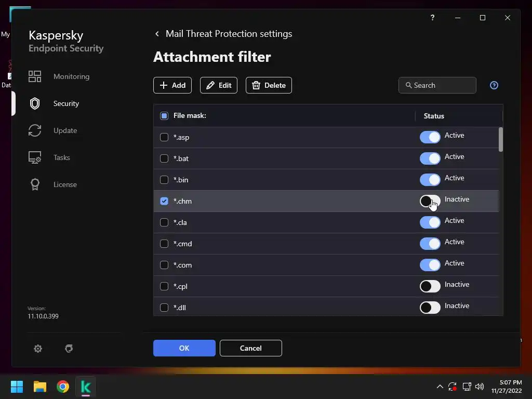Click the Cancel button
The width and height of the screenshot is (532, 399).
coord(251,348)
